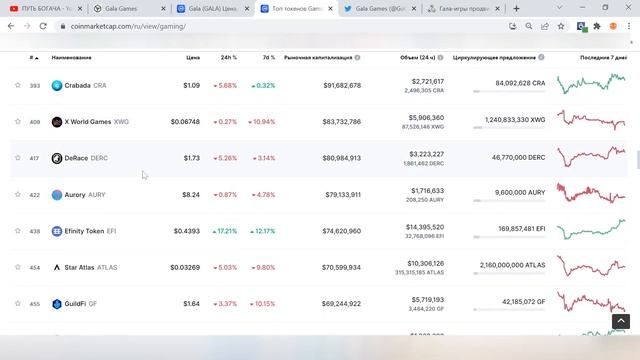Back to top arrow button

click(621, 321)
